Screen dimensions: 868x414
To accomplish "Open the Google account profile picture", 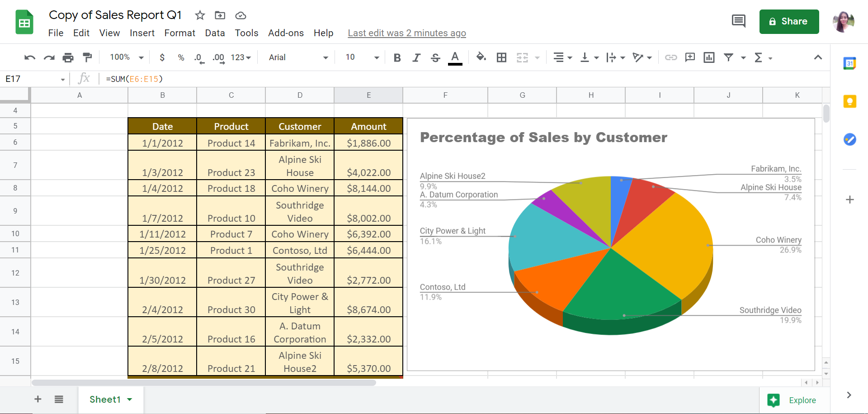I will click(844, 21).
